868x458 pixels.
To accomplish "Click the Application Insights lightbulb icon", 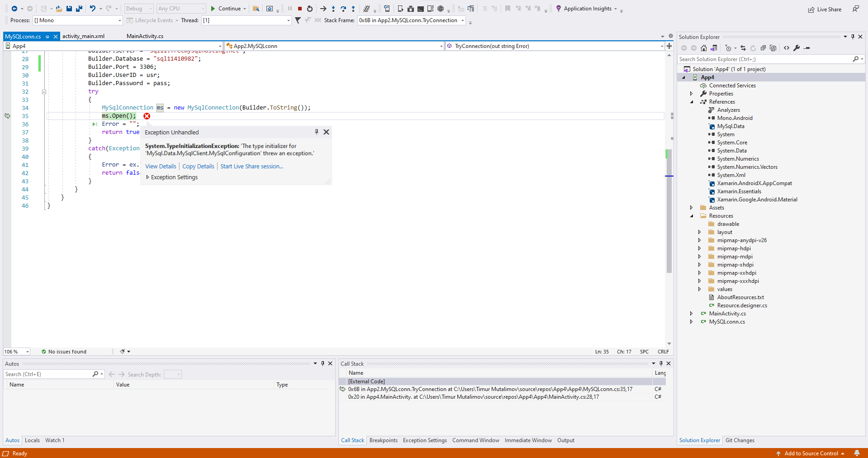I will coord(559,9).
